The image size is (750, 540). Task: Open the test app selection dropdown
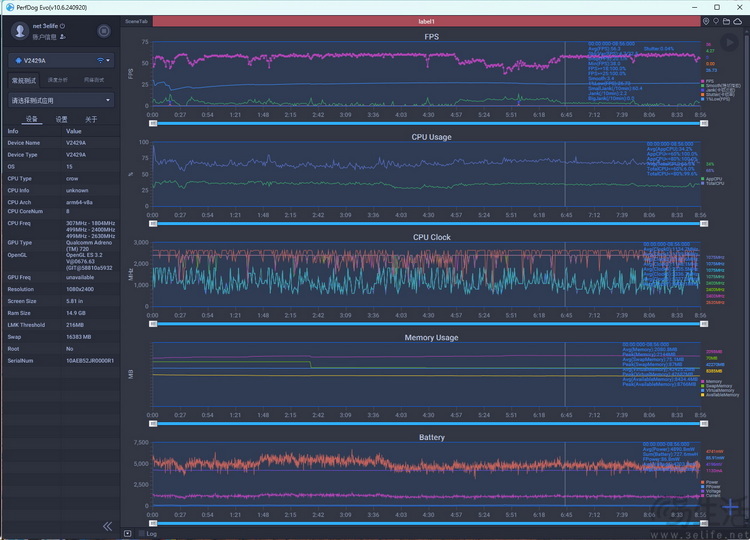61,100
